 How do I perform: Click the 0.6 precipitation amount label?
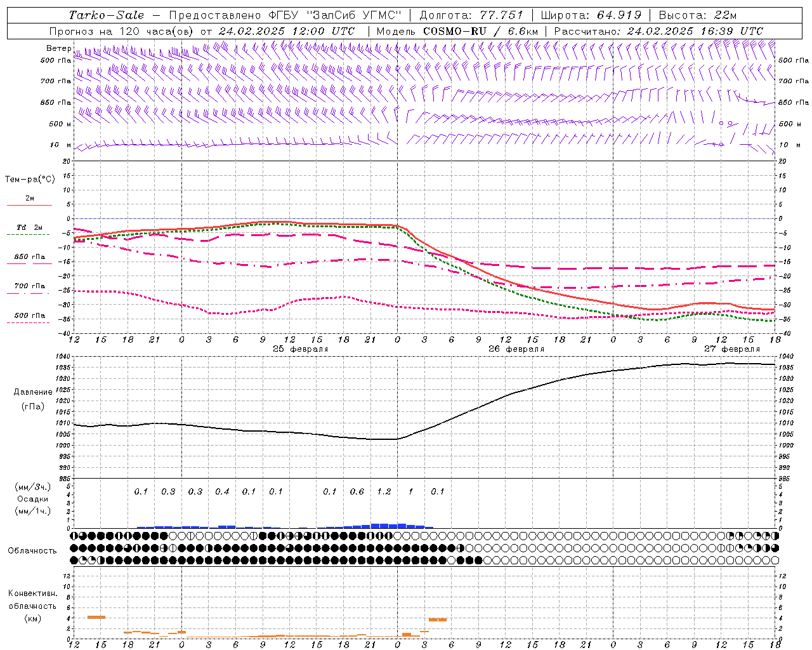coord(357,491)
